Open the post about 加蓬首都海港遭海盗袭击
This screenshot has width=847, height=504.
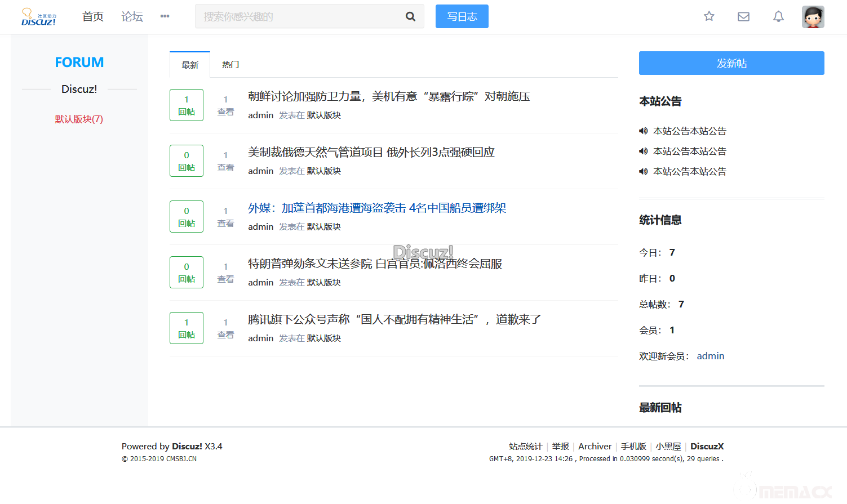point(376,208)
